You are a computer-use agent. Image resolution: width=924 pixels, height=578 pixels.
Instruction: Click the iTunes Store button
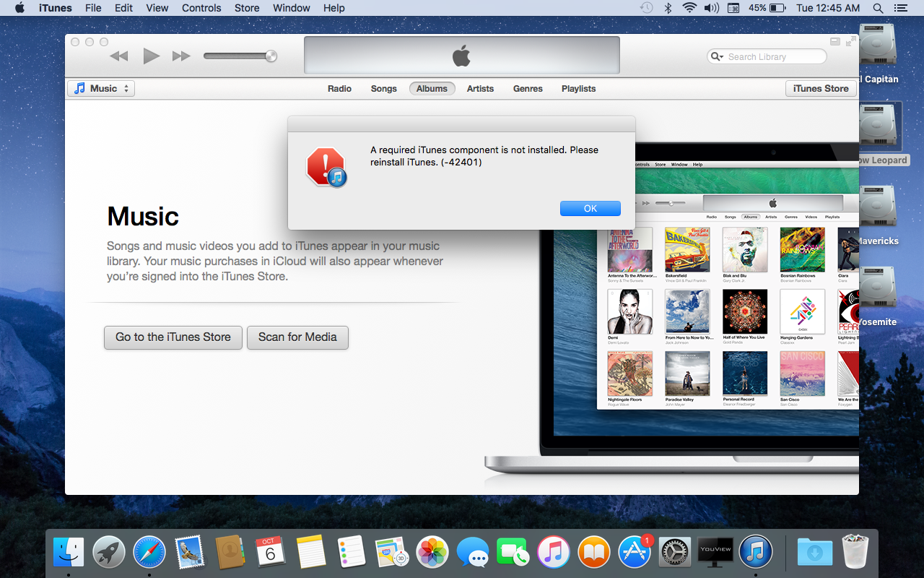(x=821, y=88)
